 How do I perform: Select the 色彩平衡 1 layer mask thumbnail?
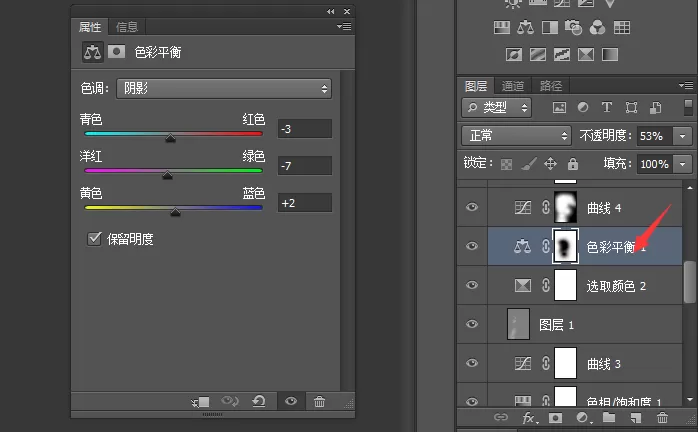(565, 246)
